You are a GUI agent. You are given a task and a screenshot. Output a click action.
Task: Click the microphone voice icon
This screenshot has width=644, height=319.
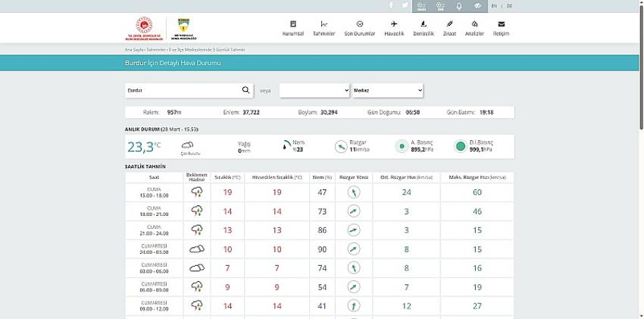click(x=459, y=6)
